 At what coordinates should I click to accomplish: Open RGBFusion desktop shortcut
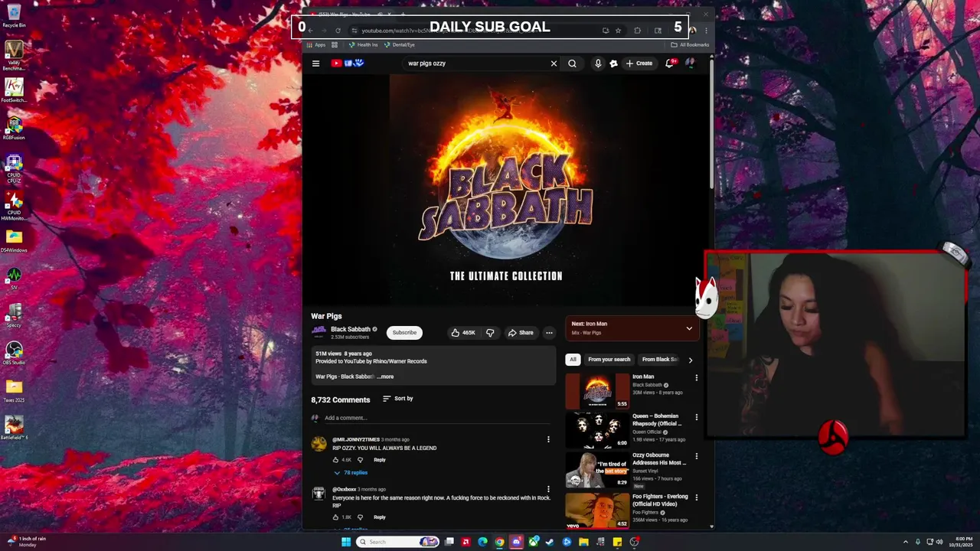pos(14,128)
